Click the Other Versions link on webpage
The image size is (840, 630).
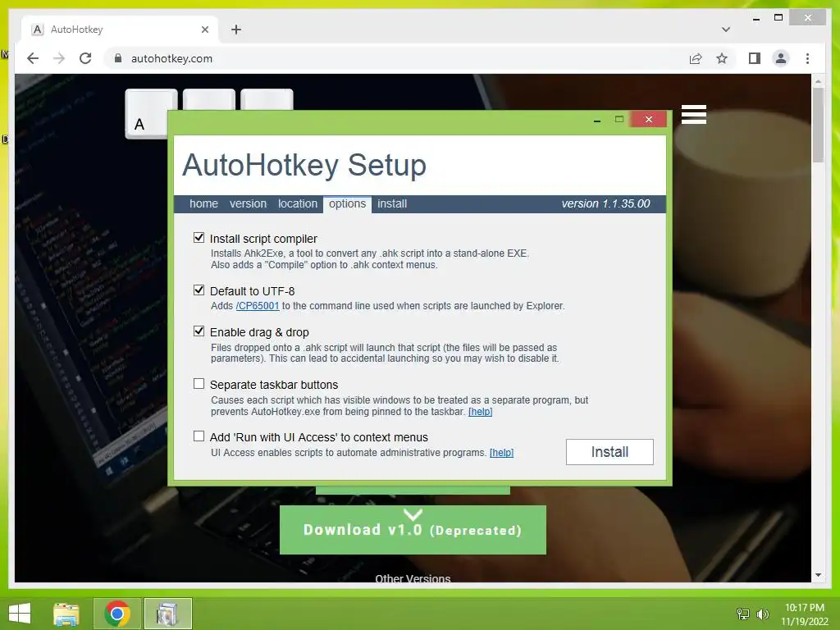click(413, 577)
